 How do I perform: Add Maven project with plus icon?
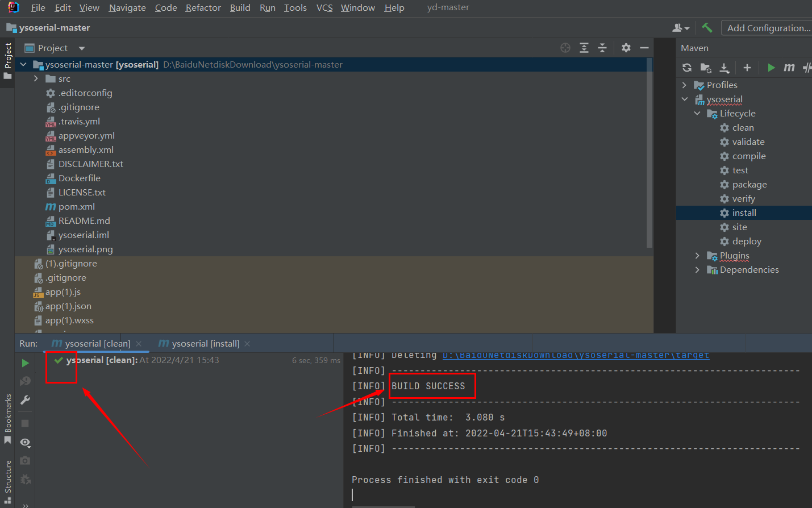coord(747,68)
